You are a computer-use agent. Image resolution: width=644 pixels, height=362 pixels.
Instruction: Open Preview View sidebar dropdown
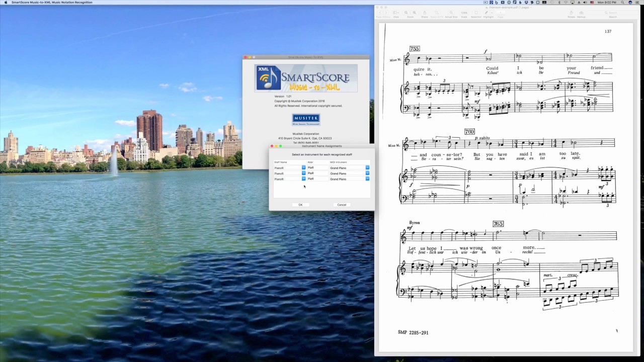tap(396, 13)
